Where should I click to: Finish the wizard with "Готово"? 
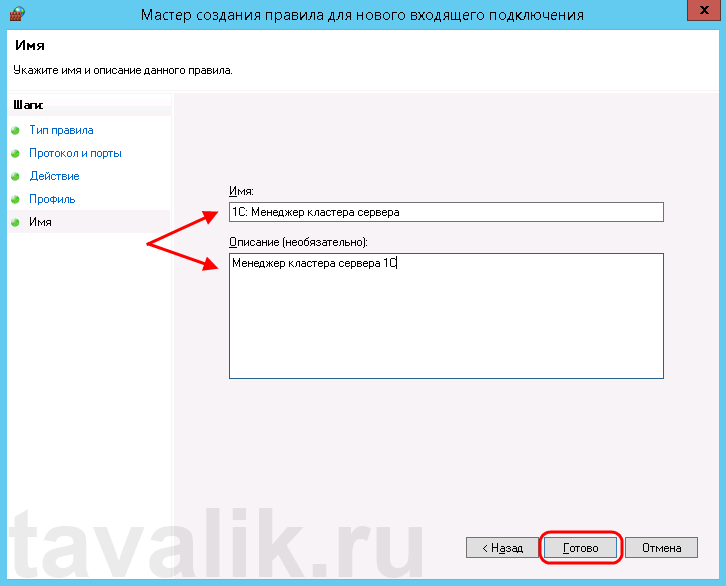581,548
